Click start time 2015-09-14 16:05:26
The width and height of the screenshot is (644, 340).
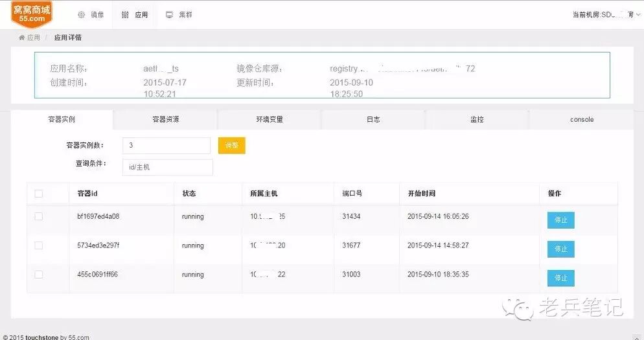pos(438,216)
